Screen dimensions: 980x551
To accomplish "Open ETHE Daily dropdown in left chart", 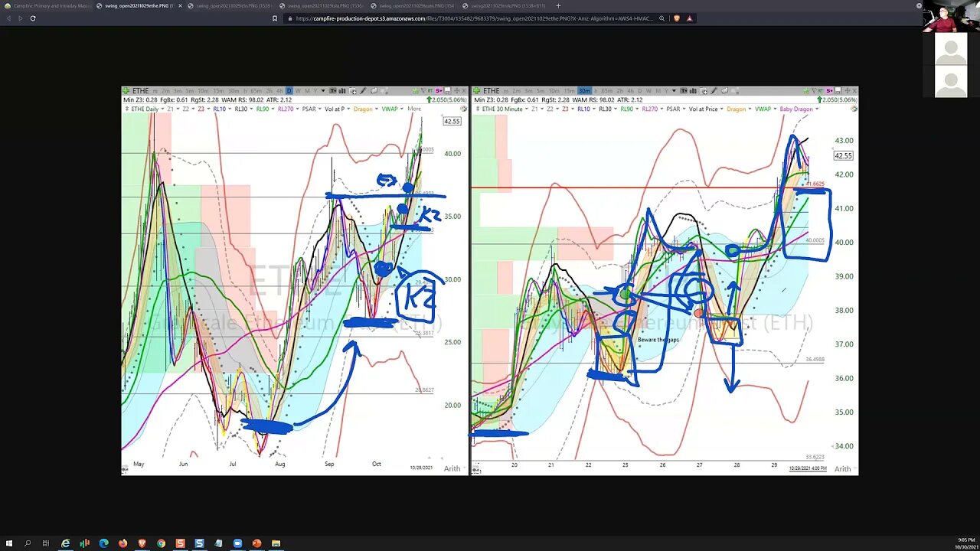I will click(x=163, y=109).
